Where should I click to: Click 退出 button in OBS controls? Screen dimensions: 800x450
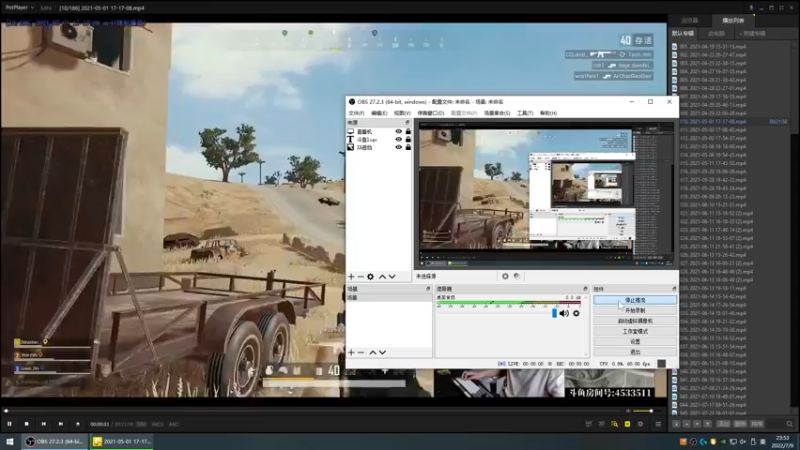(635, 352)
